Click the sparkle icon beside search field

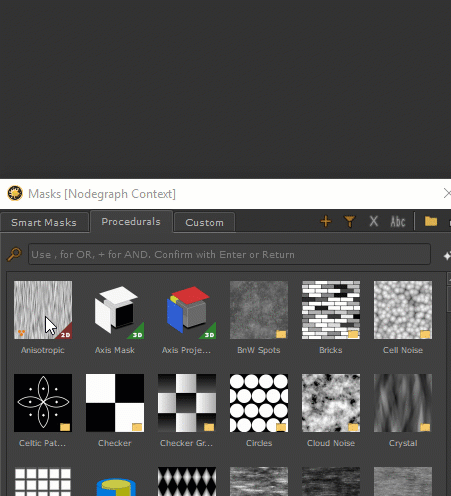(447, 256)
